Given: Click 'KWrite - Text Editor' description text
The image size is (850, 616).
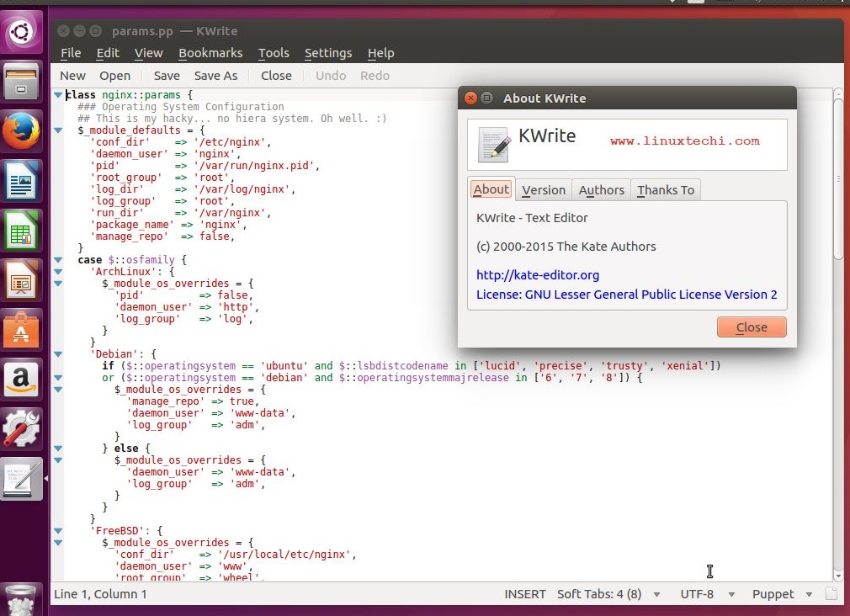Looking at the screenshot, I should [x=532, y=218].
